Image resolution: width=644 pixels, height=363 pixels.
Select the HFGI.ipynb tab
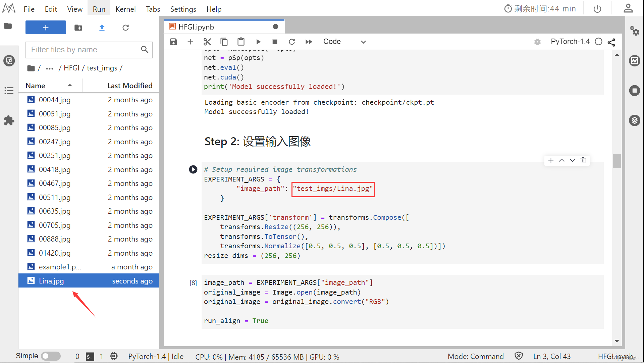(x=196, y=27)
